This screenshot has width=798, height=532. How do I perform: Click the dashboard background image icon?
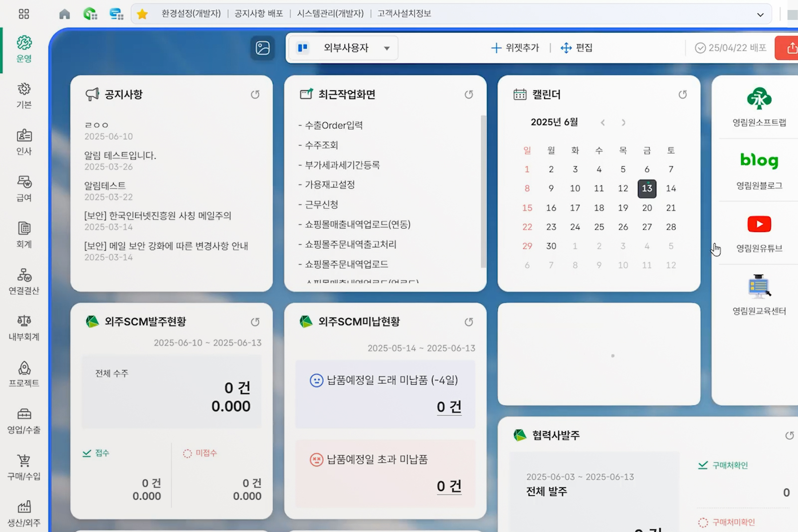[262, 48]
